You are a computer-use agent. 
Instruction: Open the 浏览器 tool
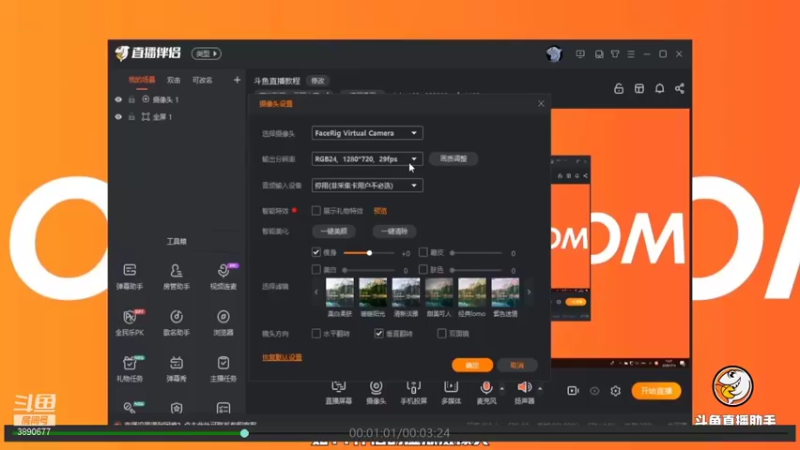coord(223,322)
